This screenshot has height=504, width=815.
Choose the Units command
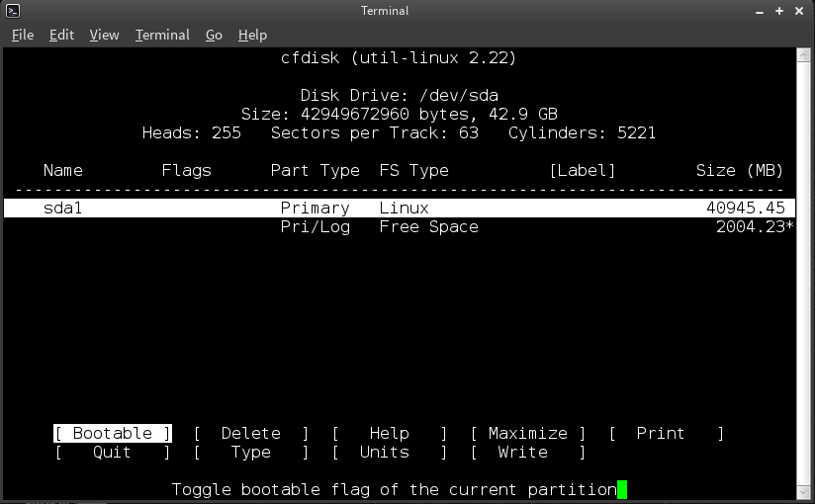(x=390, y=452)
